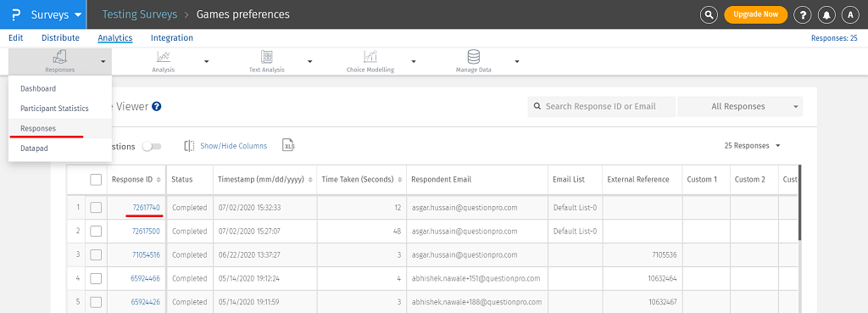Image resolution: width=868 pixels, height=313 pixels.
Task: Click the QuestionPro logo icon
Action: click(15, 14)
